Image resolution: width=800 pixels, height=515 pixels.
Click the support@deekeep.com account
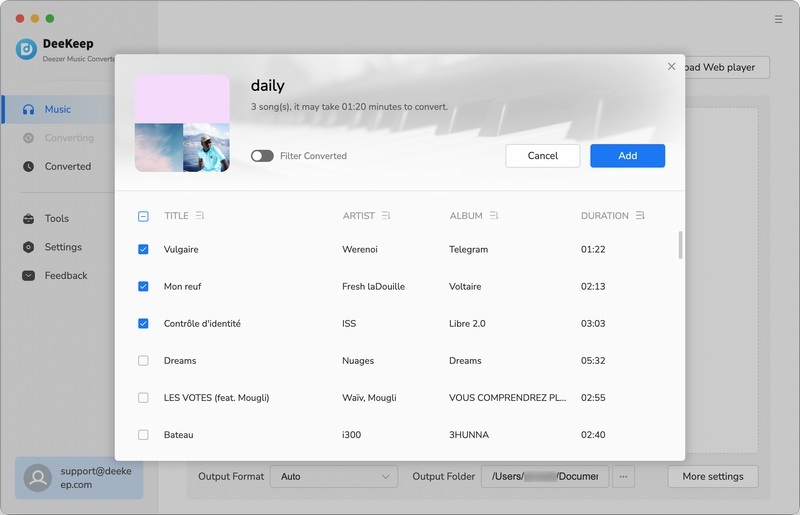point(79,478)
